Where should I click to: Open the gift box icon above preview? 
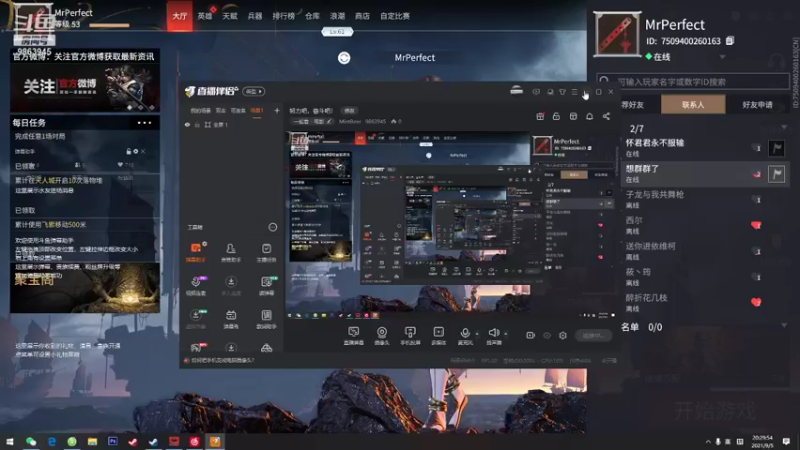click(540, 116)
